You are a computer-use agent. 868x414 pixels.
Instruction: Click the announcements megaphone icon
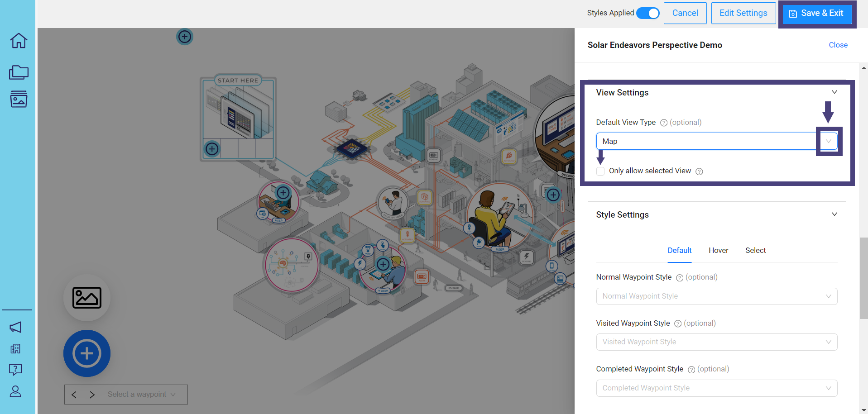(x=16, y=327)
